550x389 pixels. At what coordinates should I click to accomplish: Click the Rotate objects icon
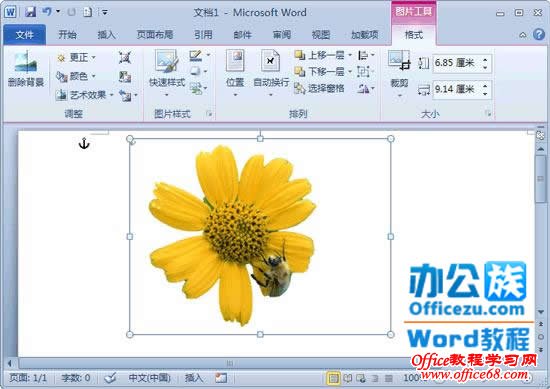pyautogui.click(x=363, y=89)
